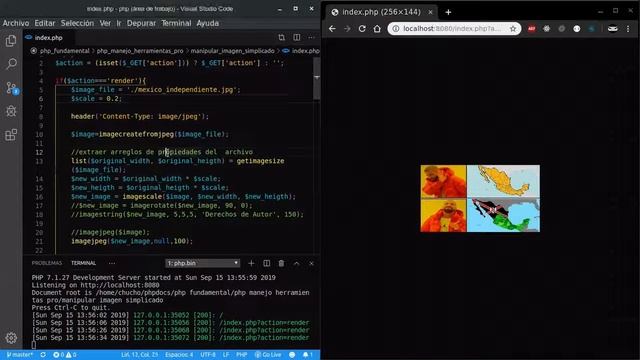Open the Manage gear in activity bar
The height and width of the screenshot is (360, 640).
tap(11, 338)
